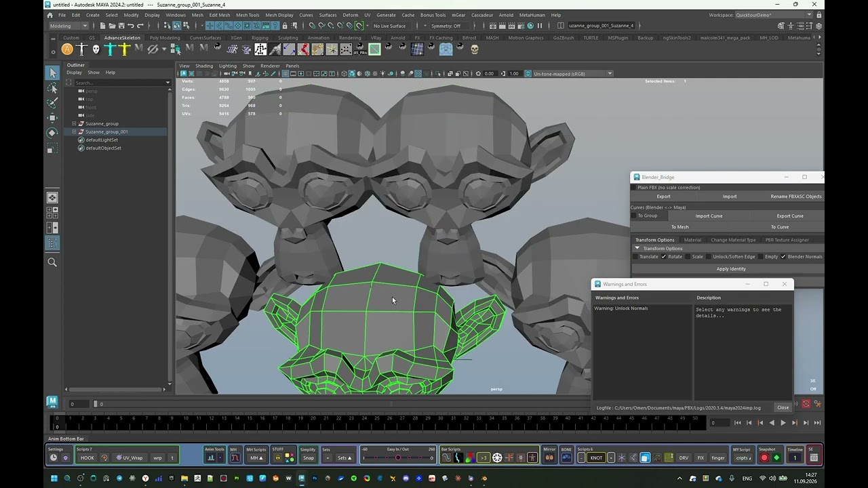The width and height of the screenshot is (868, 488).
Task: Switch to the Poly Modeling shelf tab
Action: 165,38
